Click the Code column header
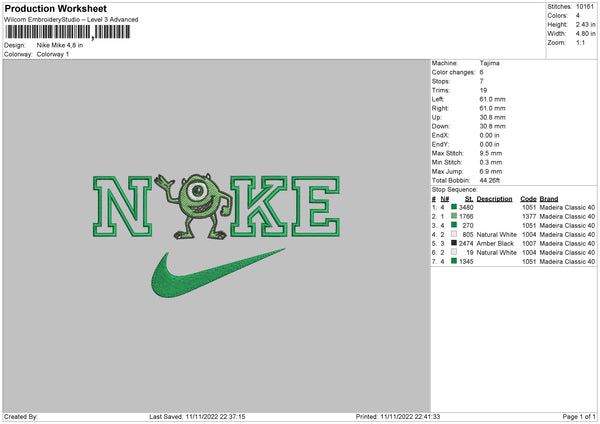This screenshot has width=600, height=424. [528, 199]
